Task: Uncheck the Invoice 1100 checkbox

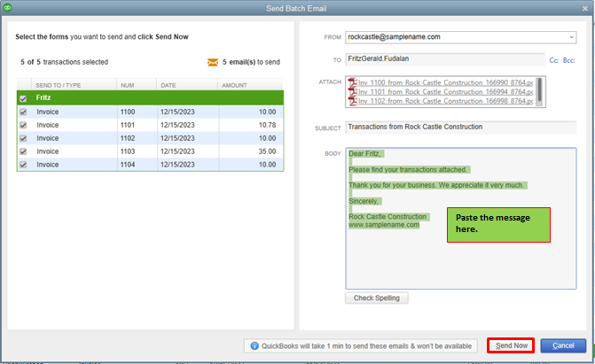Action: (x=23, y=112)
